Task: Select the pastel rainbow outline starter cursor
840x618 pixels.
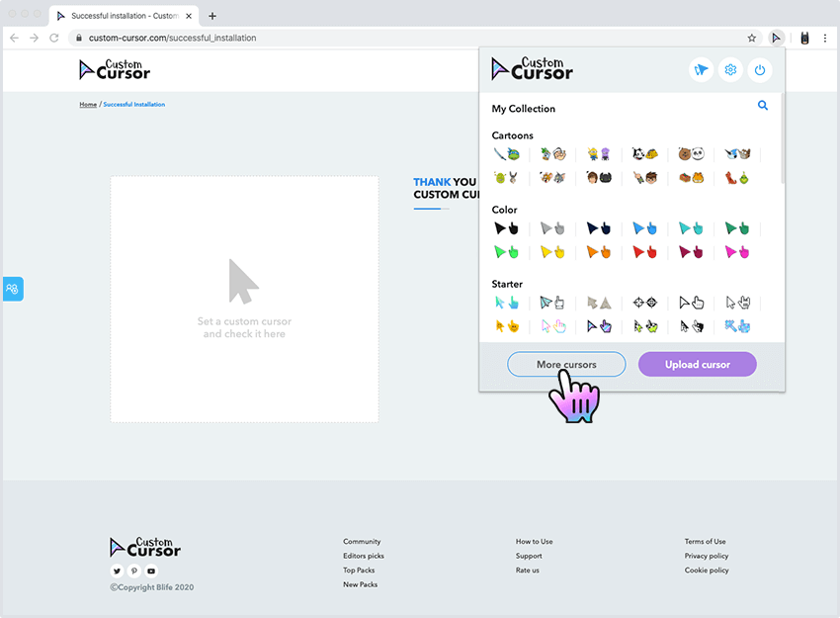Action: coord(552,326)
